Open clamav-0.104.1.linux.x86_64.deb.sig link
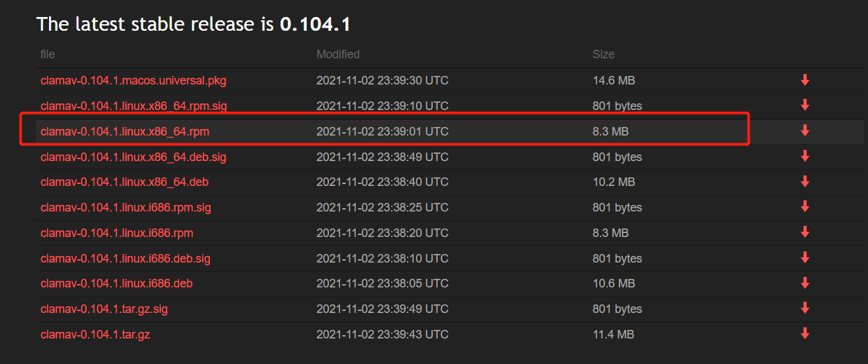The image size is (868, 364). click(x=133, y=157)
